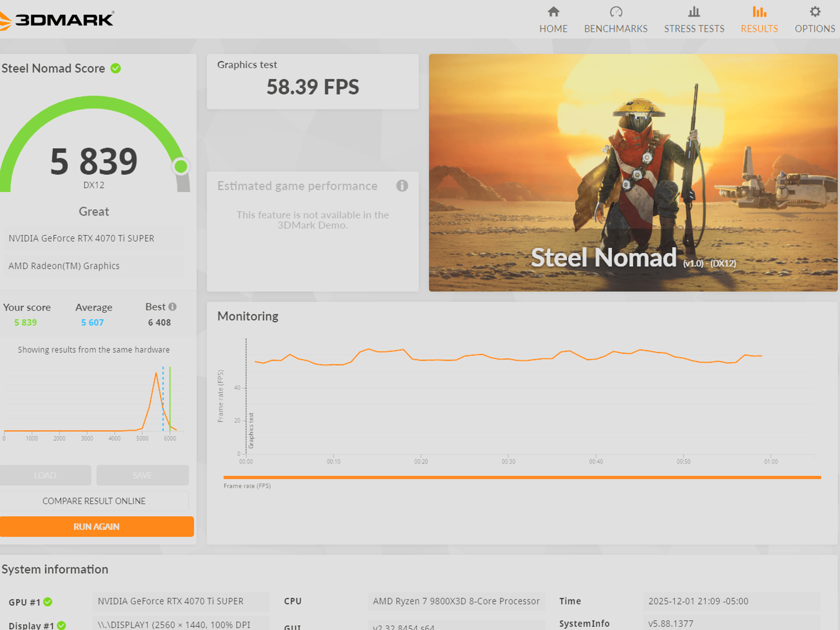Click green checkmark beside Steel Nomad Score
Image resolution: width=840 pixels, height=630 pixels.
[x=116, y=68]
